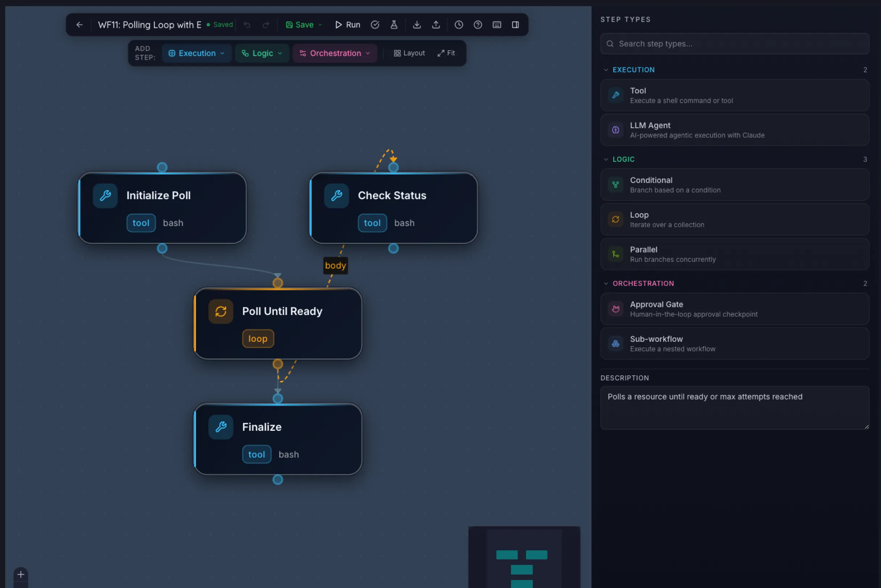Select the Check Status node
This screenshot has height=588, width=881.
coord(393,208)
